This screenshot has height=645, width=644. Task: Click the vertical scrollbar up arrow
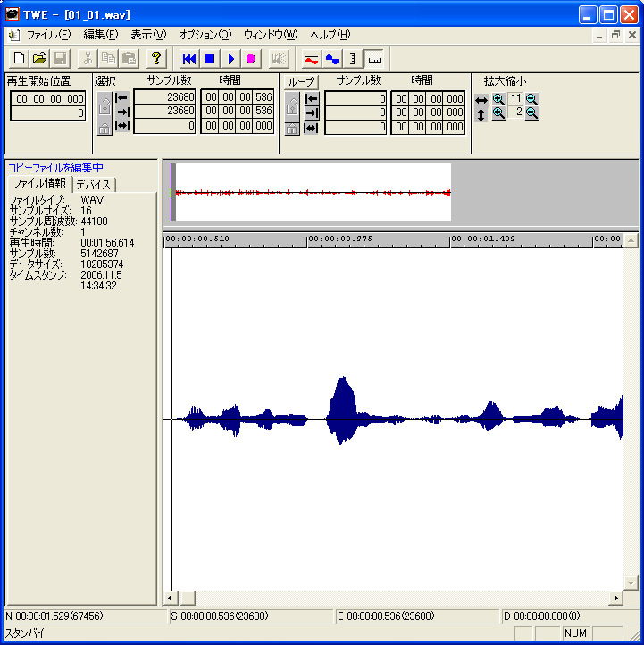[631, 240]
